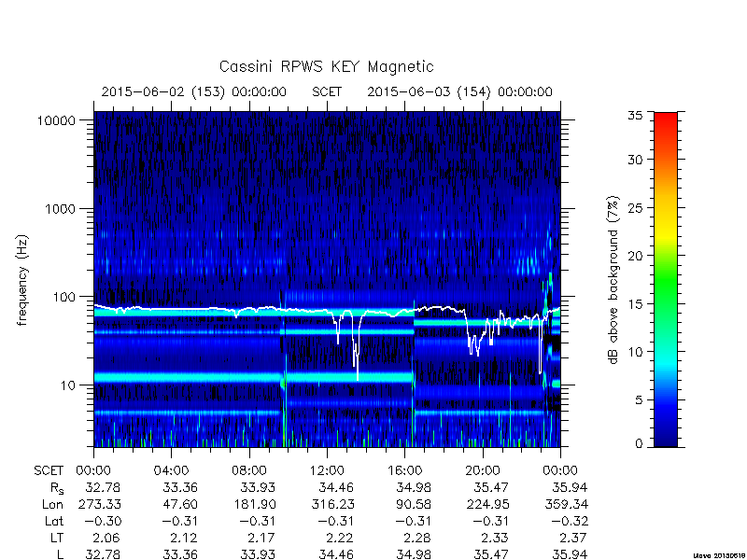Viewport: 747px width, 560px height.
Task: Click the start date label "2015-06-02 (153) 00:00:00"
Action: pos(194,91)
